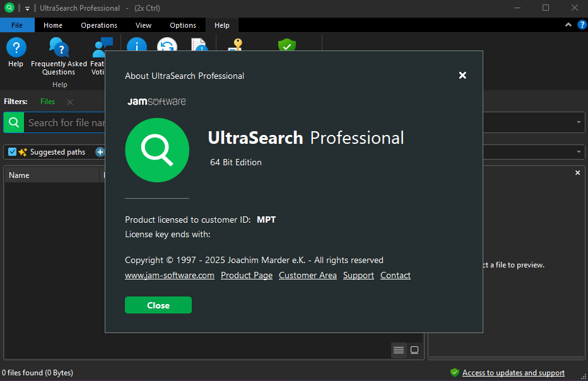This screenshot has height=381, width=588.
Task: Click the document info icon in ribbon
Action: [x=199, y=44]
